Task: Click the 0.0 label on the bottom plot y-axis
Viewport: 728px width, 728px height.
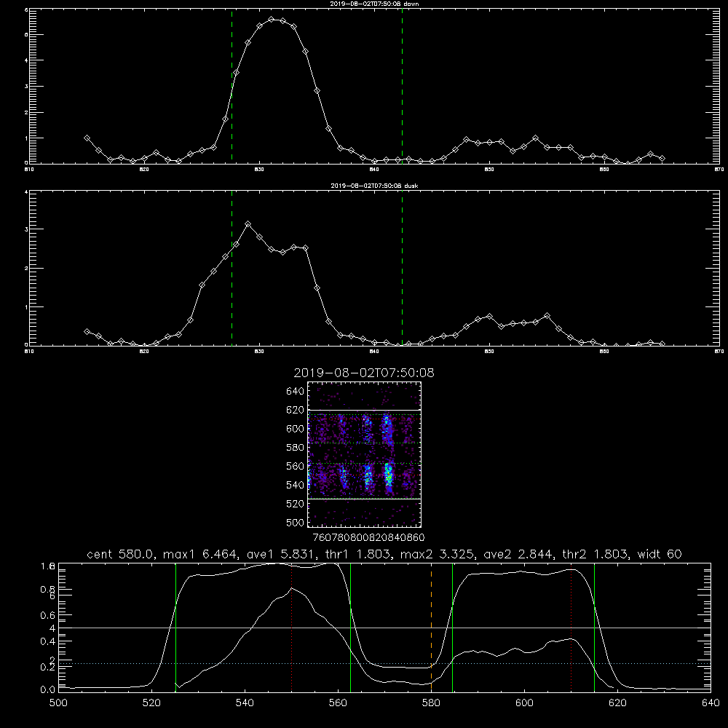Action: (48, 690)
